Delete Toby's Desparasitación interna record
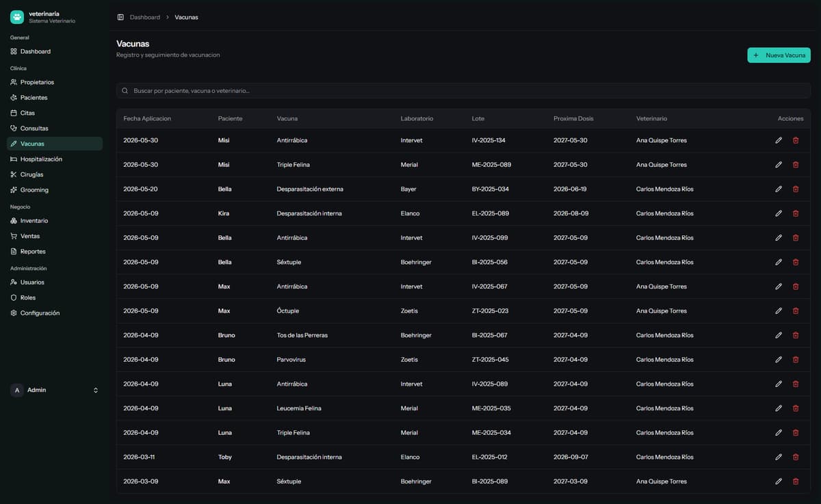 pos(795,457)
